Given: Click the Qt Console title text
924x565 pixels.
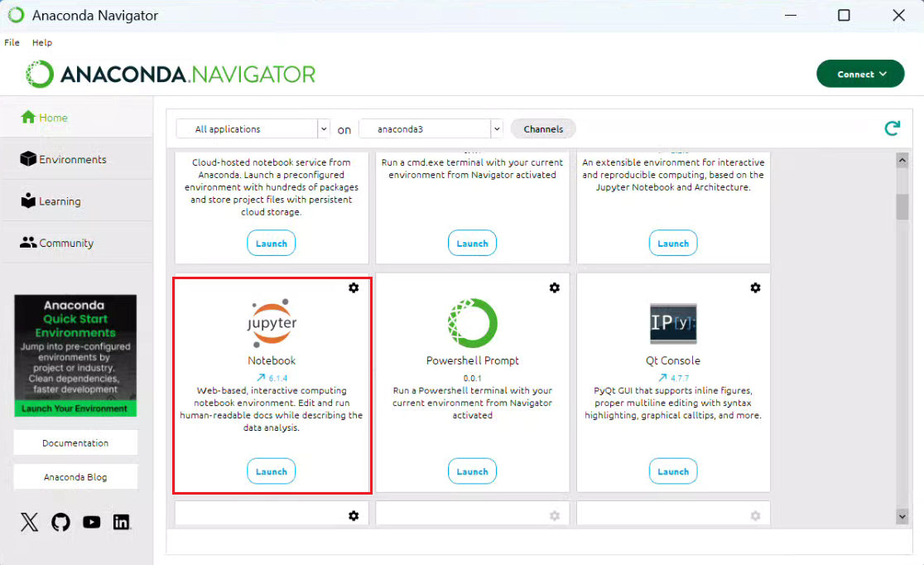Looking at the screenshot, I should point(673,360).
